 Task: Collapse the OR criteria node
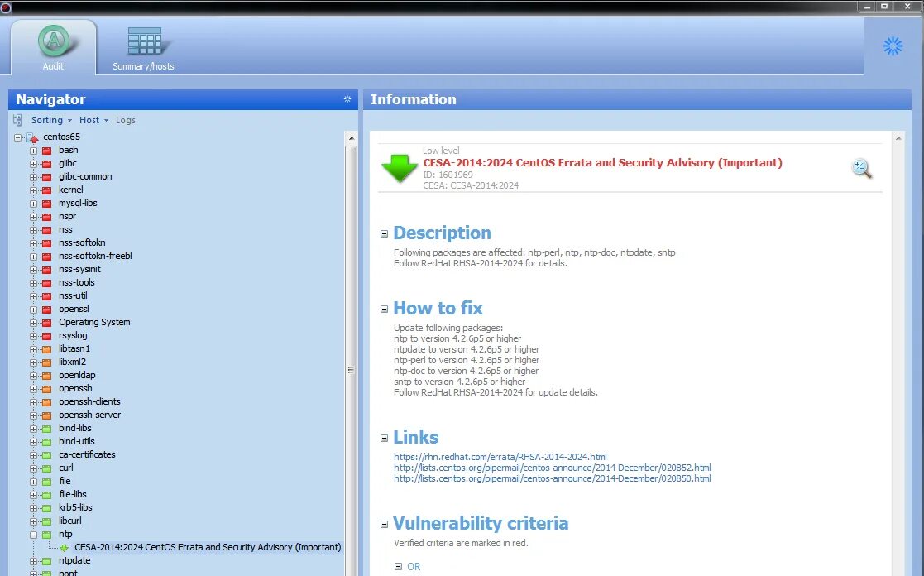click(399, 567)
